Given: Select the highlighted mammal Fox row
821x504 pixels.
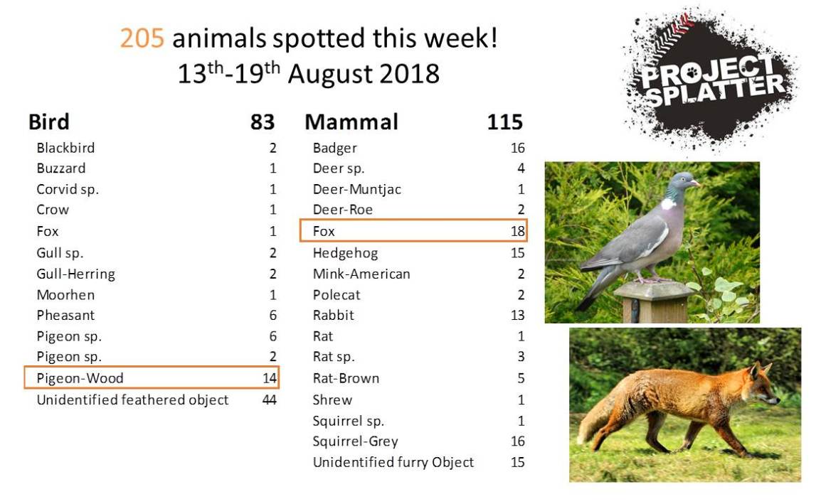Looking at the screenshot, I should pos(413,231).
